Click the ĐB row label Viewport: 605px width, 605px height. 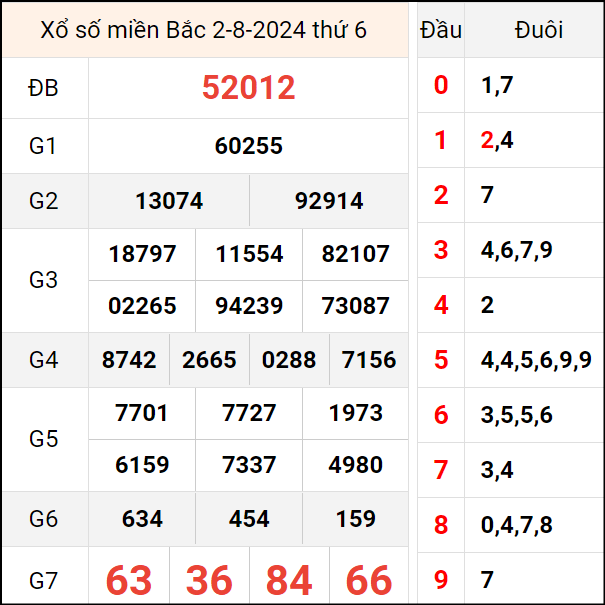(x=43, y=88)
